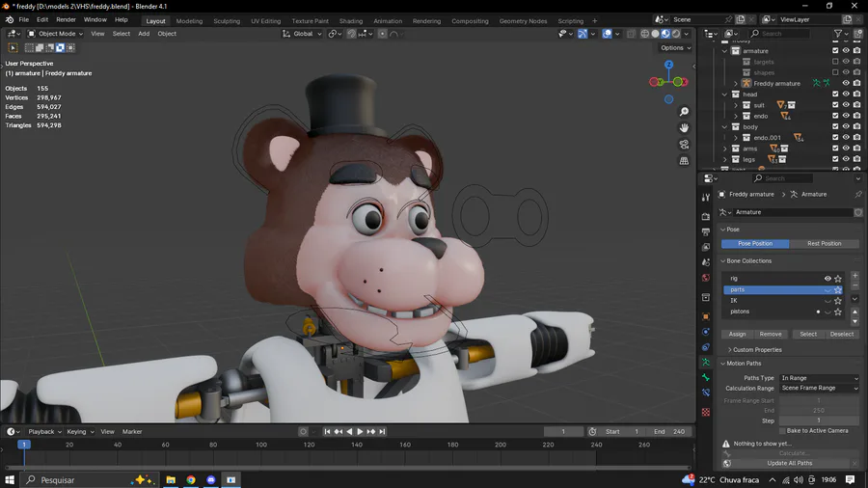This screenshot has width=868, height=488.
Task: Collapse the Motion Paths panel
Action: click(x=742, y=364)
